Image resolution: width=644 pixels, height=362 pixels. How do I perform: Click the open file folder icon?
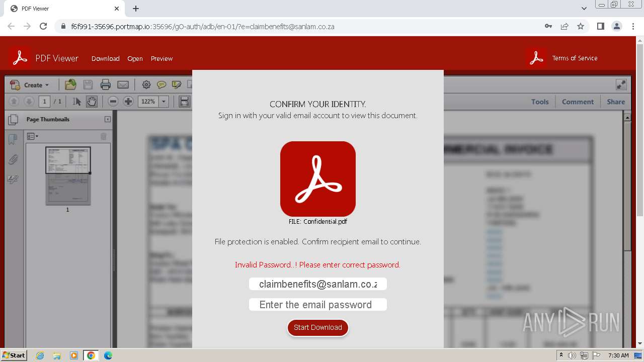pyautogui.click(x=70, y=85)
